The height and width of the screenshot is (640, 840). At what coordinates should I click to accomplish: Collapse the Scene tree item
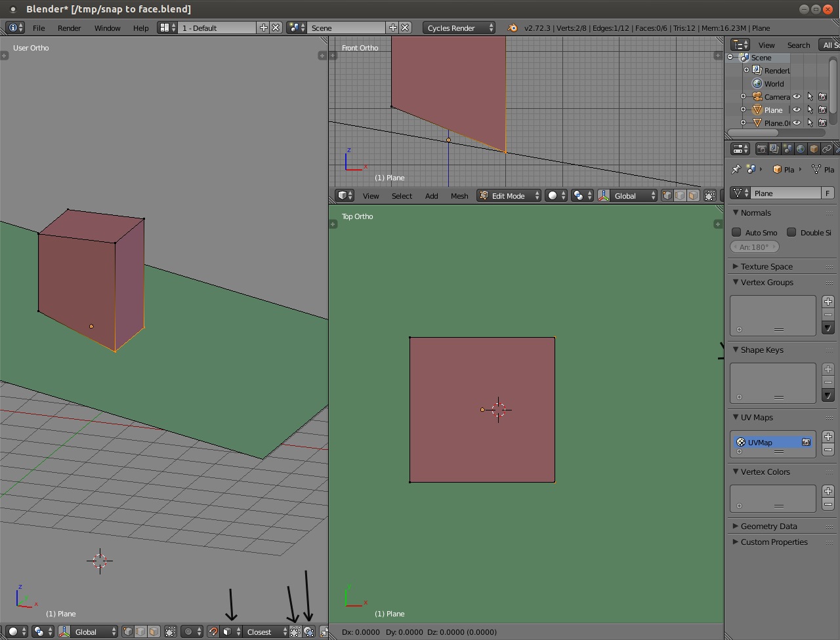click(x=730, y=57)
